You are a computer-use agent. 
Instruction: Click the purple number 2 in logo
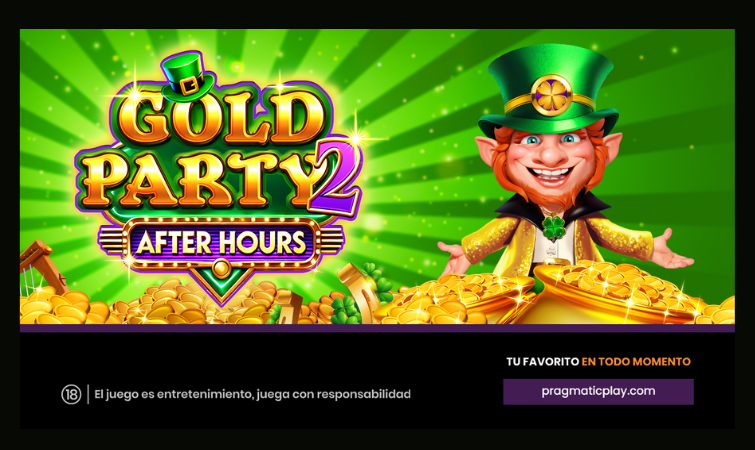pyautogui.click(x=335, y=176)
